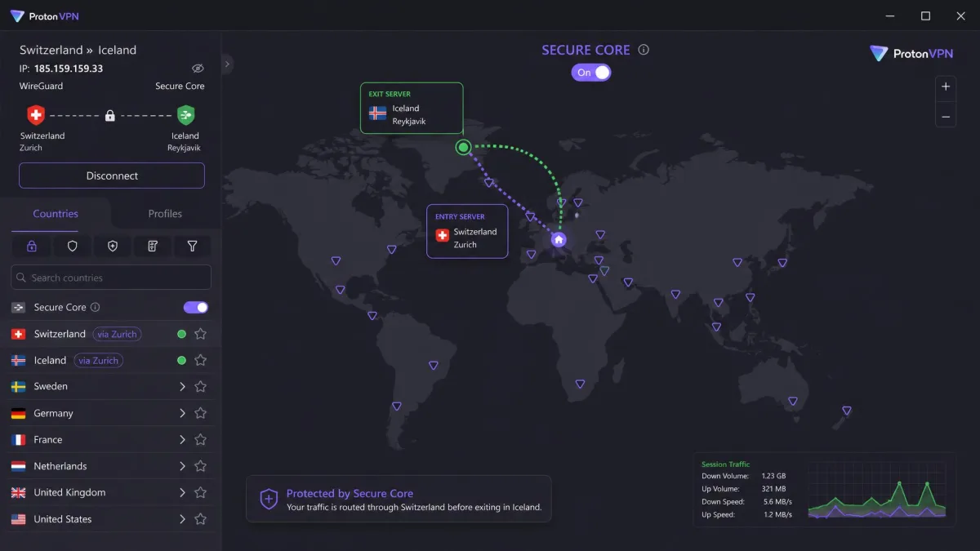Show Secure Core info in sidebar
Viewport: 980px width, 551px height.
tap(95, 308)
